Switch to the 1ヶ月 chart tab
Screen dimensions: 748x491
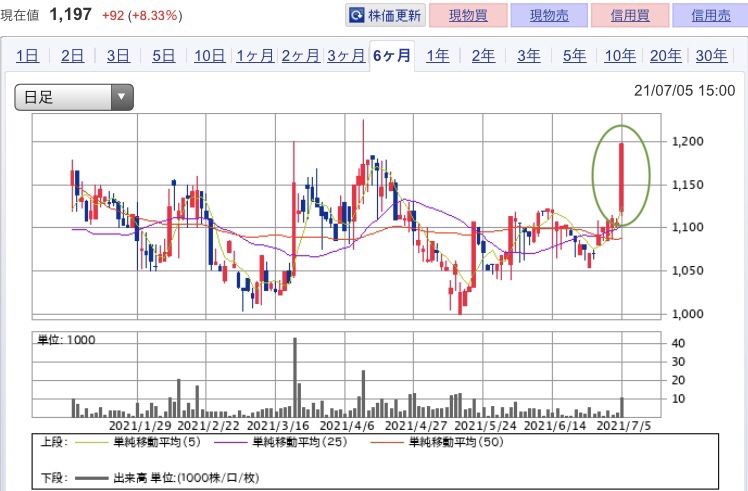point(255,56)
